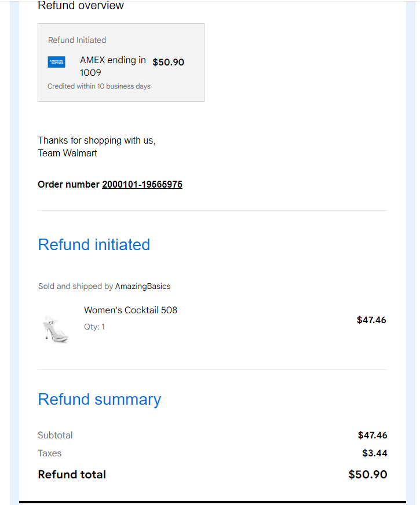Click the AmazingBasics seller name
Screen dimensions: 420x505
click(x=143, y=286)
